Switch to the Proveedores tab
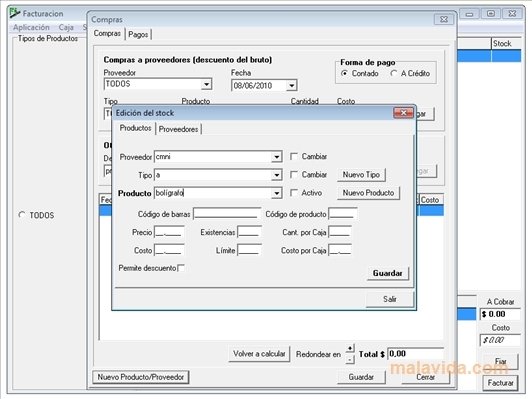This screenshot has height=399, width=532. click(178, 129)
